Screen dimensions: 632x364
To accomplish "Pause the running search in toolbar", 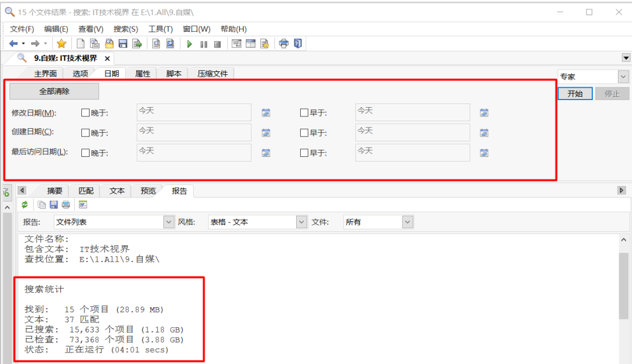I will coord(204,44).
